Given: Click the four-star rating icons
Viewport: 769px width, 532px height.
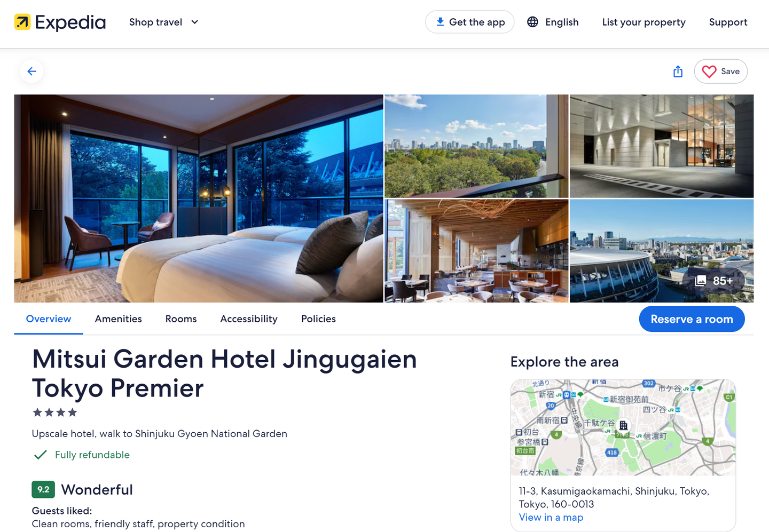Looking at the screenshot, I should pyautogui.click(x=55, y=412).
